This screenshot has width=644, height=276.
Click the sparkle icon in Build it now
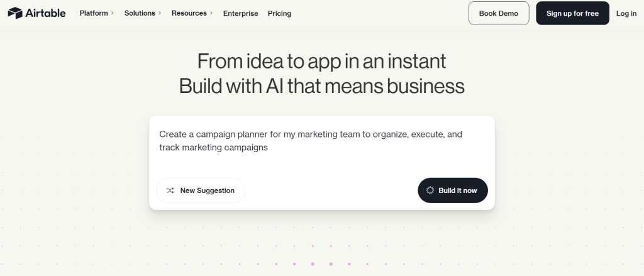[x=430, y=190]
